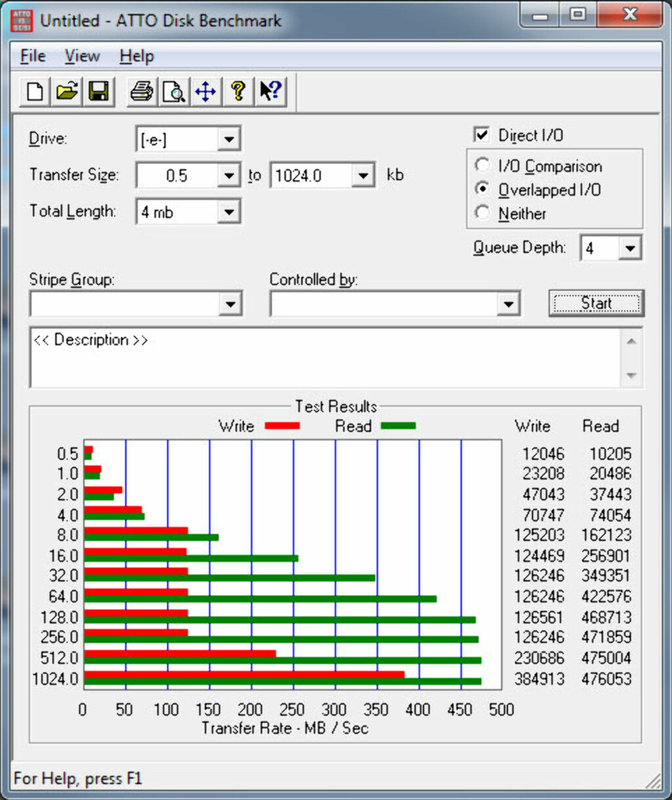Click the Write value 384913
Viewport: 672px width, 800px height.
pos(539,679)
